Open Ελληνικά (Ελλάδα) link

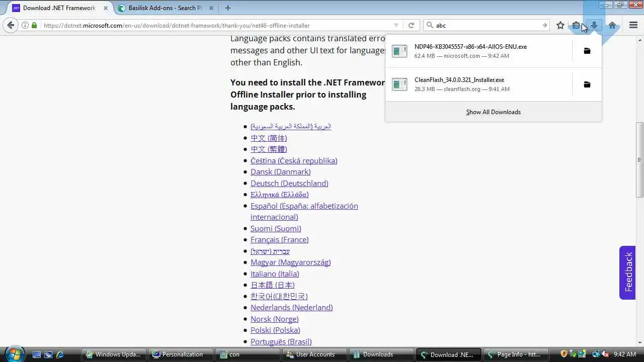pyautogui.click(x=280, y=195)
